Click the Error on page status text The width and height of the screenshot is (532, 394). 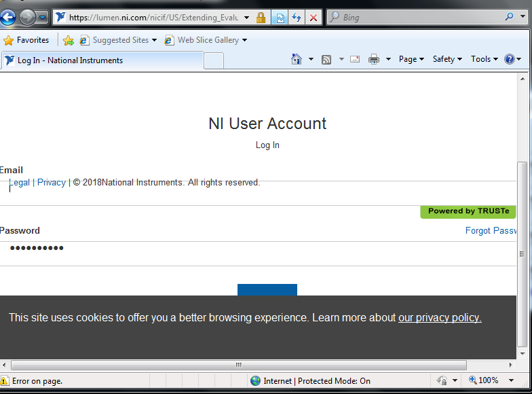click(37, 381)
